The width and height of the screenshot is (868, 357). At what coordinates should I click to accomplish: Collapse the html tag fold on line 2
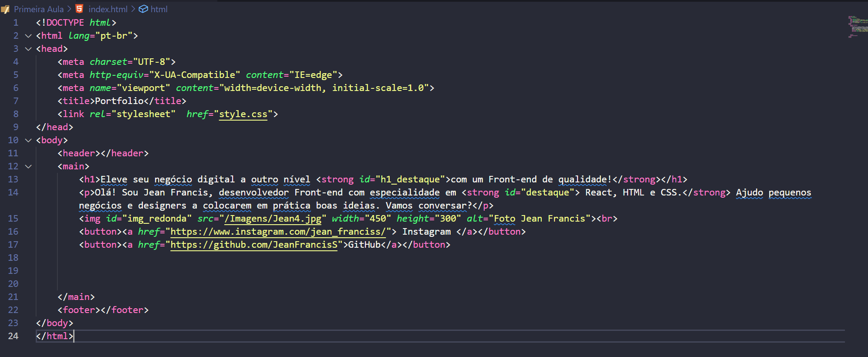[28, 36]
